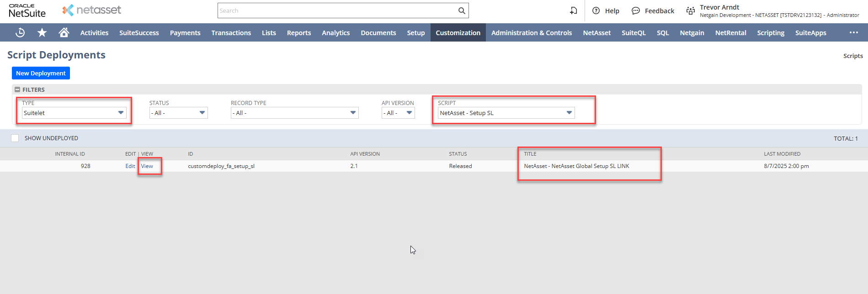Open the Lists menu

[269, 32]
